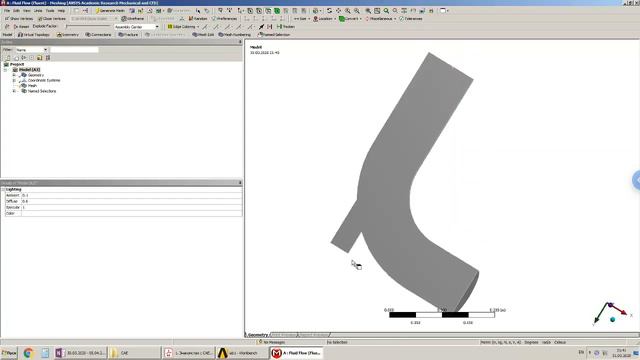
Task: Click the Zoom To Fit icon
Action: tap(368, 11)
